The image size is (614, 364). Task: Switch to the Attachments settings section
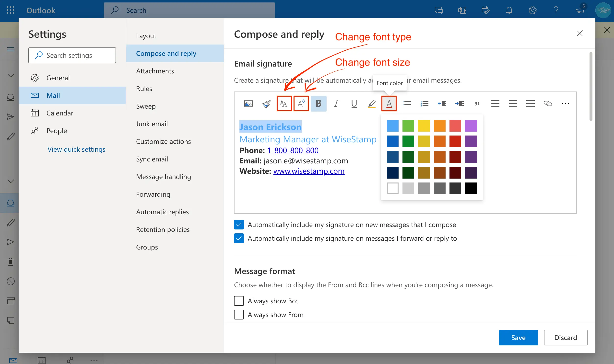(155, 71)
